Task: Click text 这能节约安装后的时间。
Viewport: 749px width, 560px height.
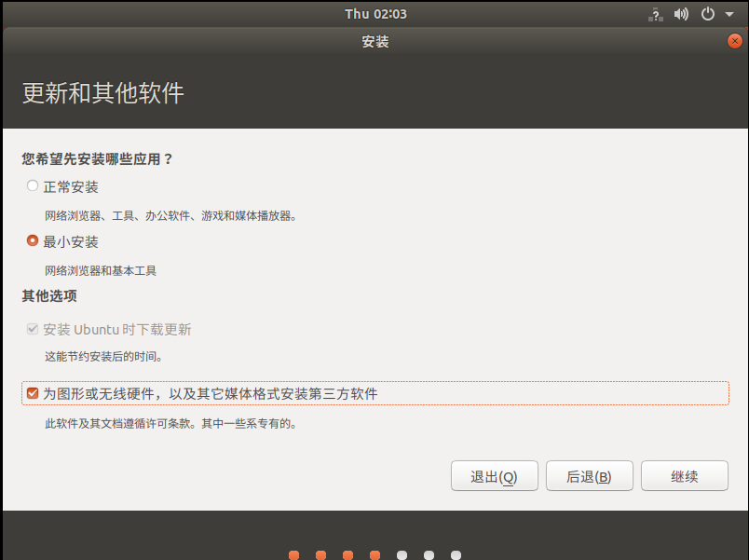Action: pyautogui.click(x=105, y=357)
